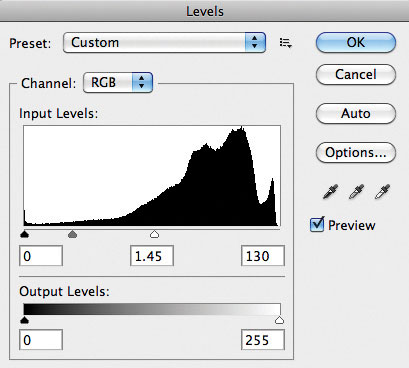
Task: Click the input shadow field showing 0
Action: pyautogui.click(x=41, y=256)
